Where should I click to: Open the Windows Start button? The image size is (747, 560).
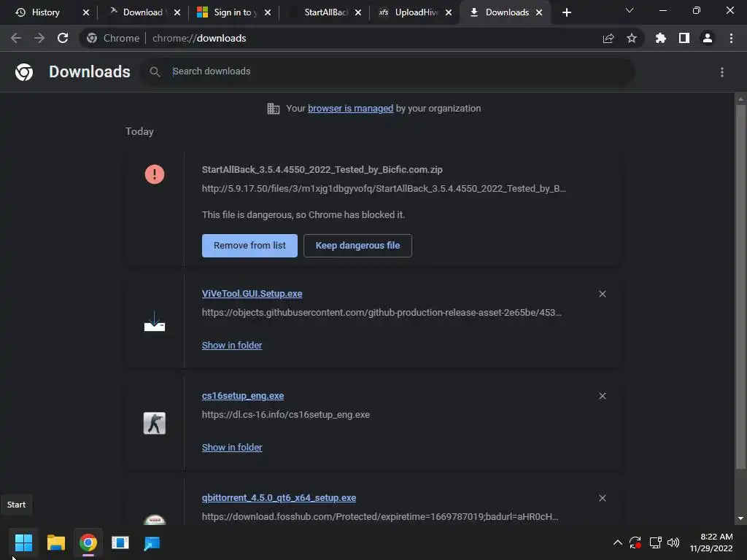23,542
